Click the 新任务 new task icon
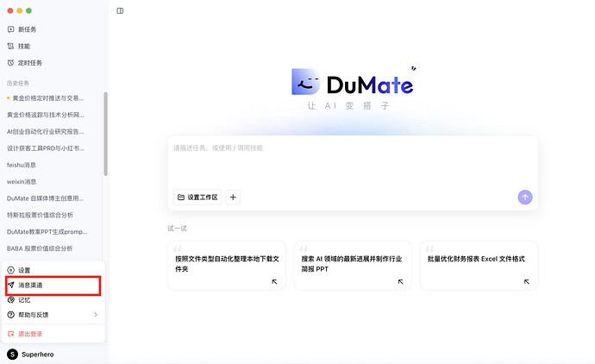Screen dimensions: 595x364 tap(10, 29)
